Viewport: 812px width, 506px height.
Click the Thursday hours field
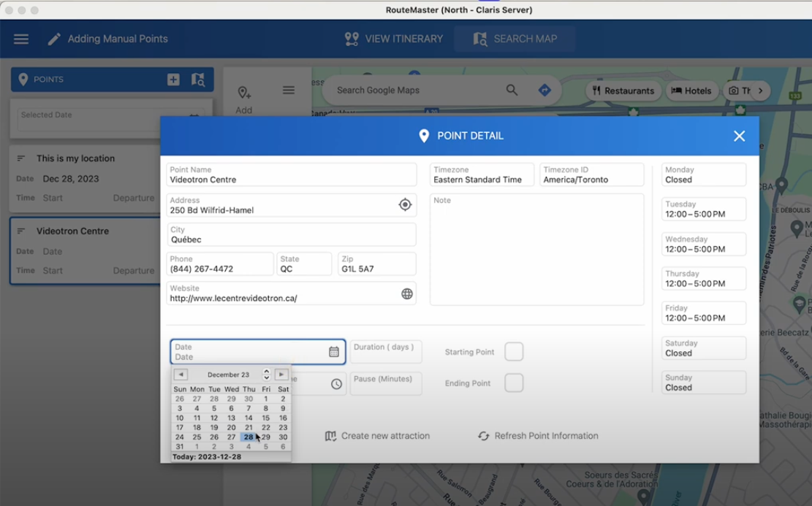(x=703, y=278)
